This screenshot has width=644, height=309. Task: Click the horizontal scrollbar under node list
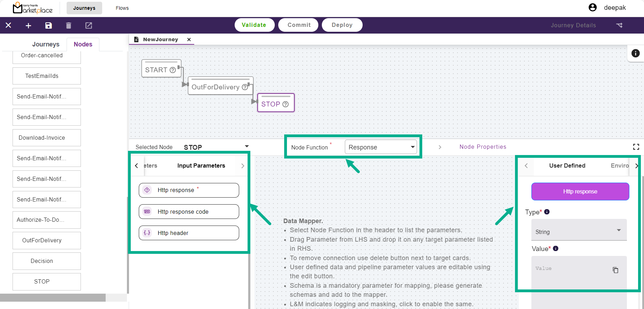click(x=53, y=297)
